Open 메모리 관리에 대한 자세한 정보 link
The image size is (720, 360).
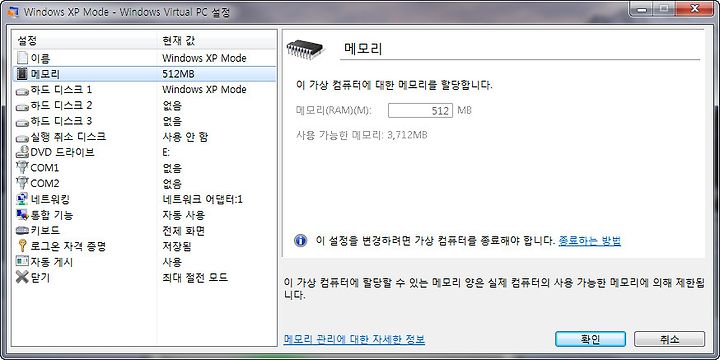[x=354, y=339]
